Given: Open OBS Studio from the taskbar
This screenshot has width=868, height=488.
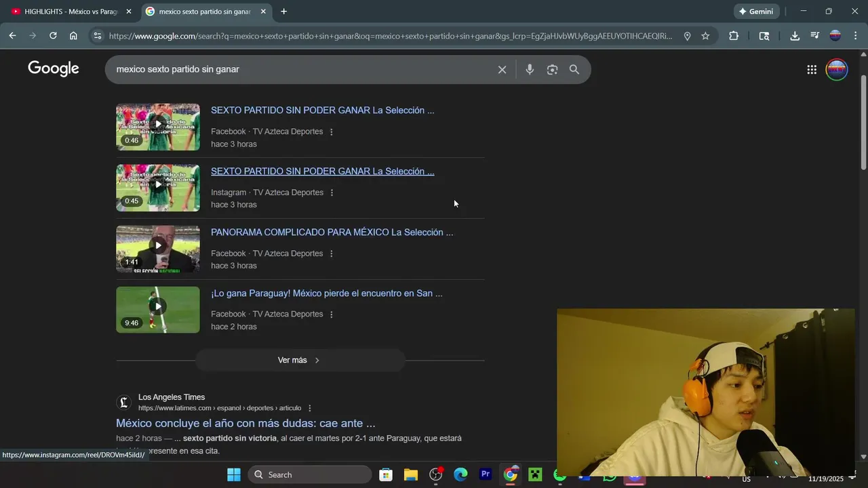Looking at the screenshot, I should [x=436, y=474].
